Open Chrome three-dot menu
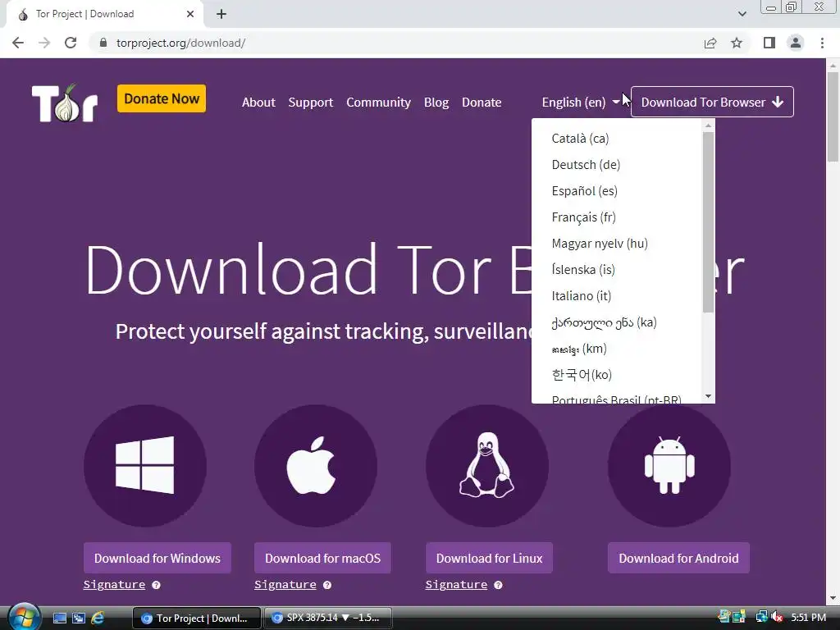 click(x=822, y=43)
